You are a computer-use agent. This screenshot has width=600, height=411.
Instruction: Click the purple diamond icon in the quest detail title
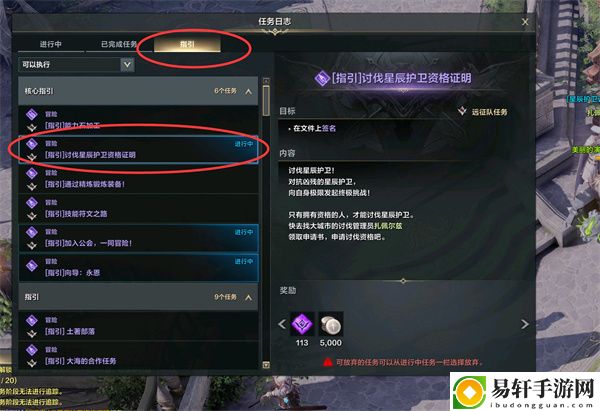322,78
